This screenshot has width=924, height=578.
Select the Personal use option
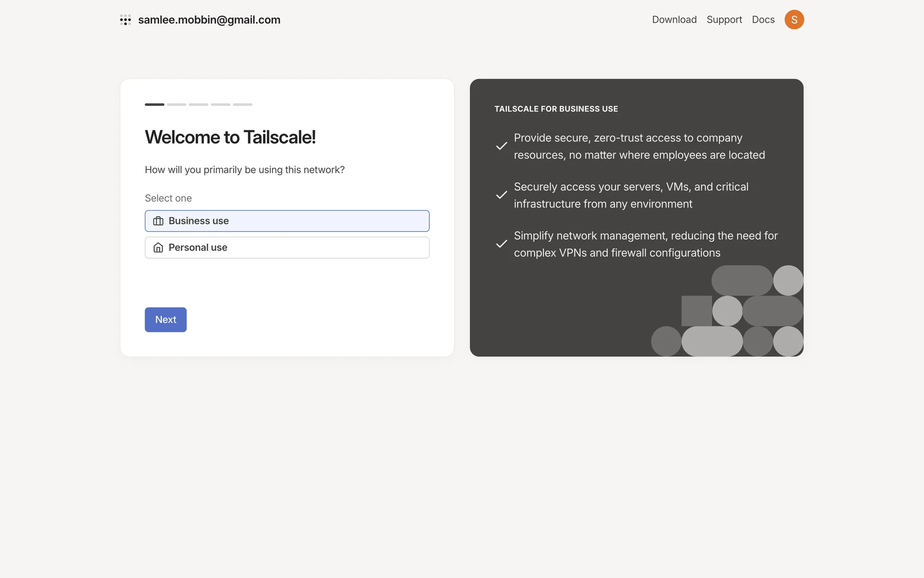(x=287, y=248)
